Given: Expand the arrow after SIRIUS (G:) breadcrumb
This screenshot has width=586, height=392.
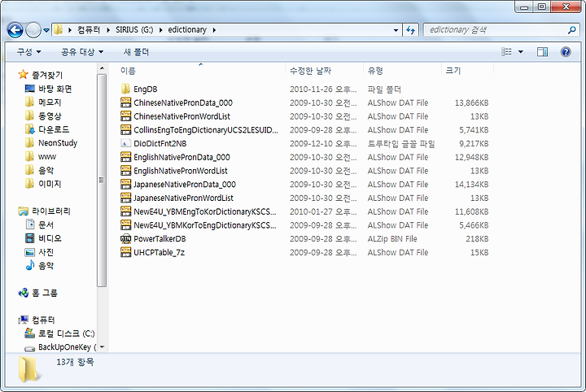Looking at the screenshot, I should (160, 30).
